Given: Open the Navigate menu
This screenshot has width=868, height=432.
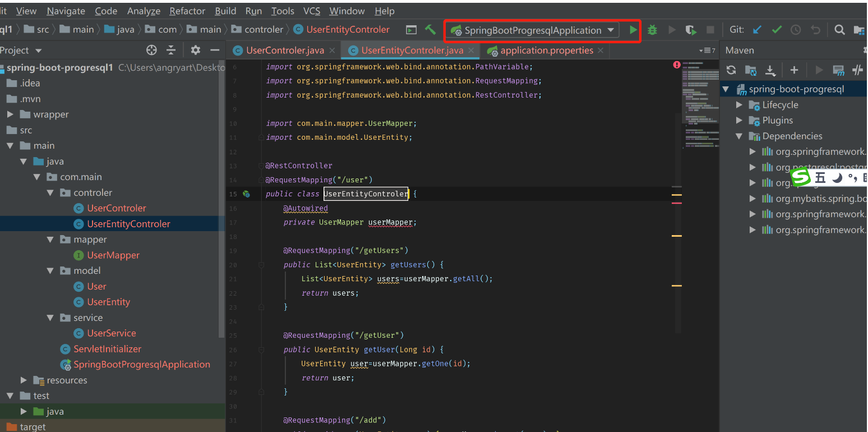Looking at the screenshot, I should (66, 11).
